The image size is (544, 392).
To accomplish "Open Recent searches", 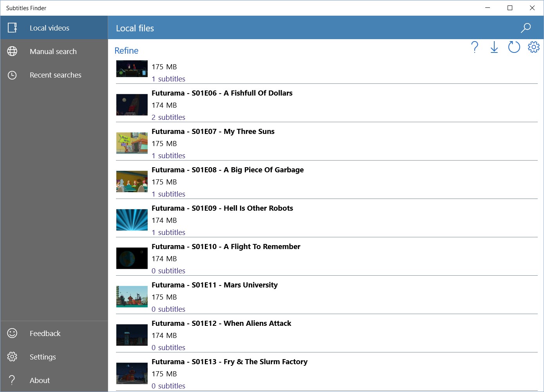I will 56,75.
